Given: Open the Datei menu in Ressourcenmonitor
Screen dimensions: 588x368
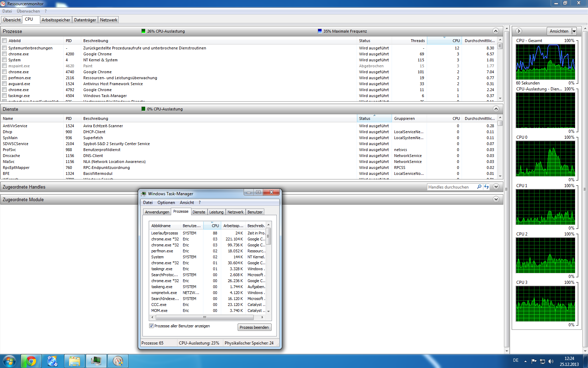Looking at the screenshot, I should [7, 11].
